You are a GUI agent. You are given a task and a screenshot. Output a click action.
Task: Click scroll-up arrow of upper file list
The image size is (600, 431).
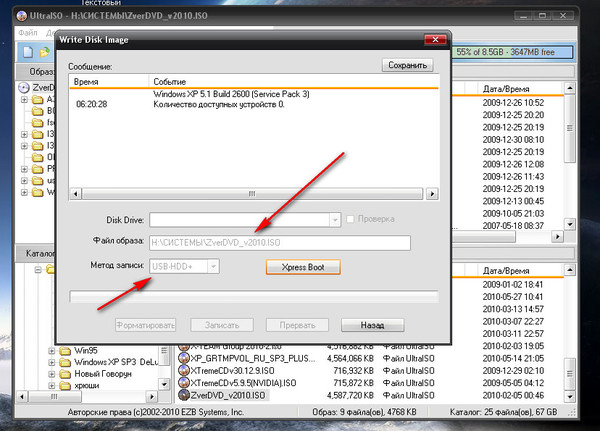(570, 88)
